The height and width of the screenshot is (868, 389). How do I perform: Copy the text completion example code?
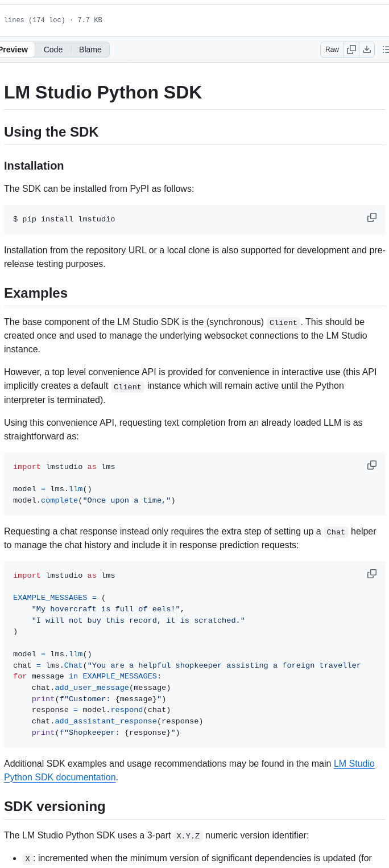372,465
